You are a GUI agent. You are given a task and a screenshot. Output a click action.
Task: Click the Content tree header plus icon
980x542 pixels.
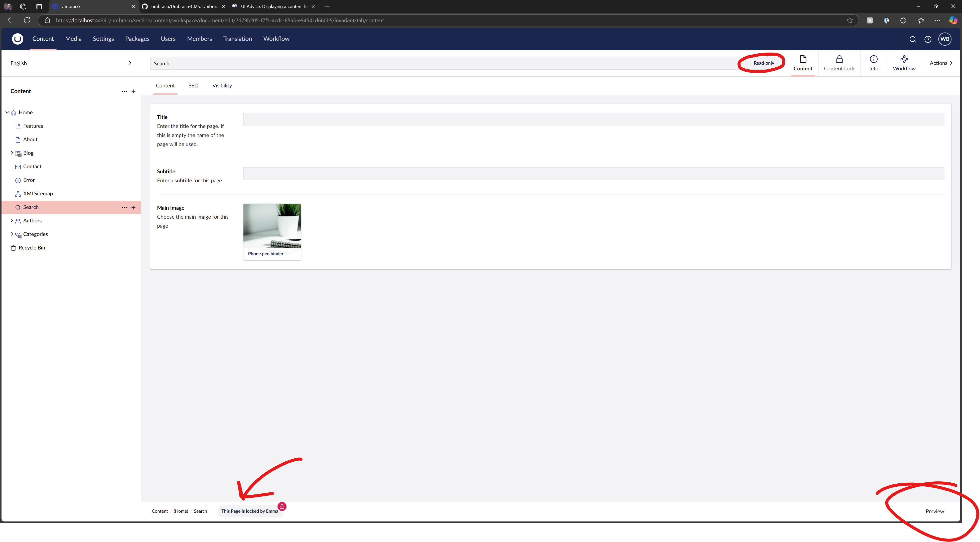tap(133, 91)
